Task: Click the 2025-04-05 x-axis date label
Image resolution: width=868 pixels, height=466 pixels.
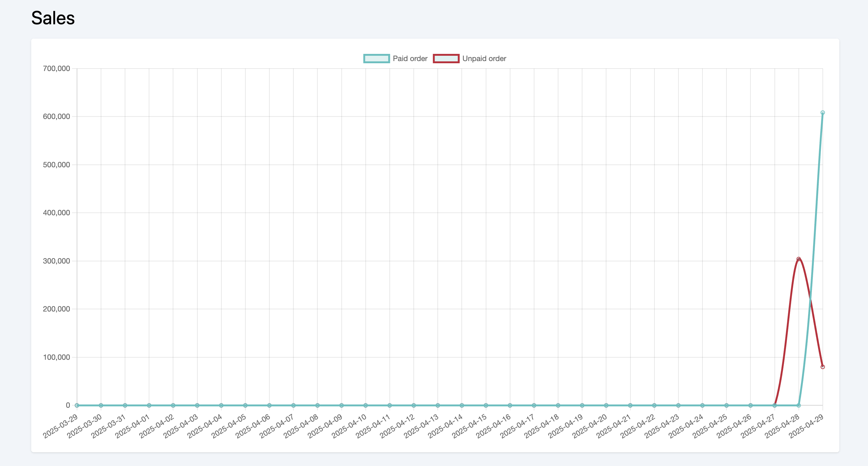Action: [x=229, y=426]
